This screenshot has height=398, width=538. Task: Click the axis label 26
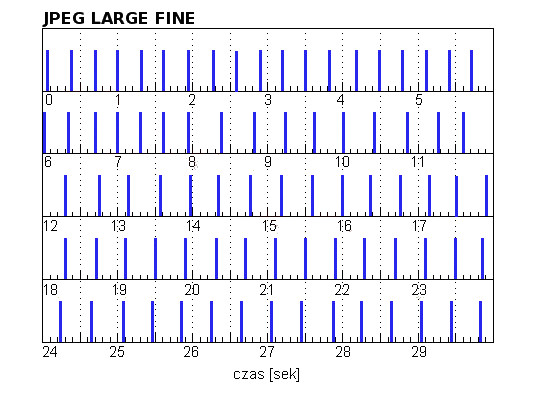(x=191, y=352)
